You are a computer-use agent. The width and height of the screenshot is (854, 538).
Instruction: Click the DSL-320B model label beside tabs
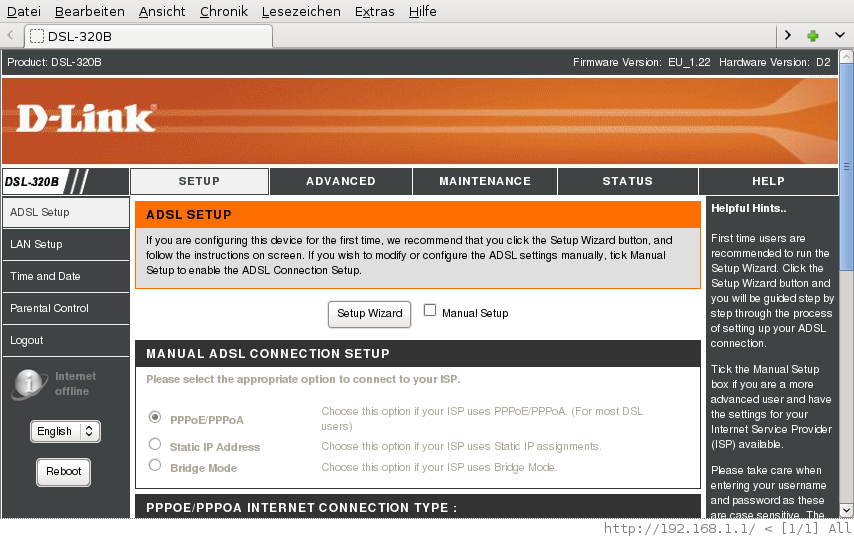coord(32,182)
